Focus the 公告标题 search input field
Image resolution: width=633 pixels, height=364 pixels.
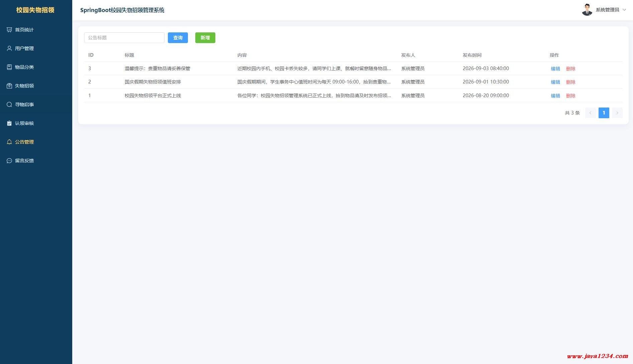[x=124, y=38]
